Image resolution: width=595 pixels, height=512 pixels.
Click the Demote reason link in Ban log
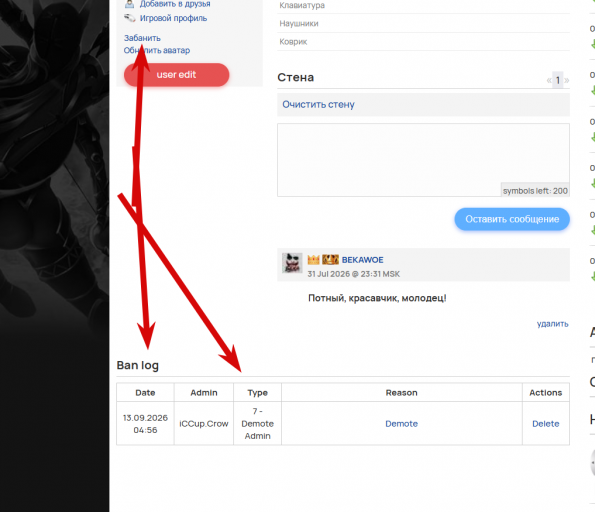pyautogui.click(x=401, y=424)
